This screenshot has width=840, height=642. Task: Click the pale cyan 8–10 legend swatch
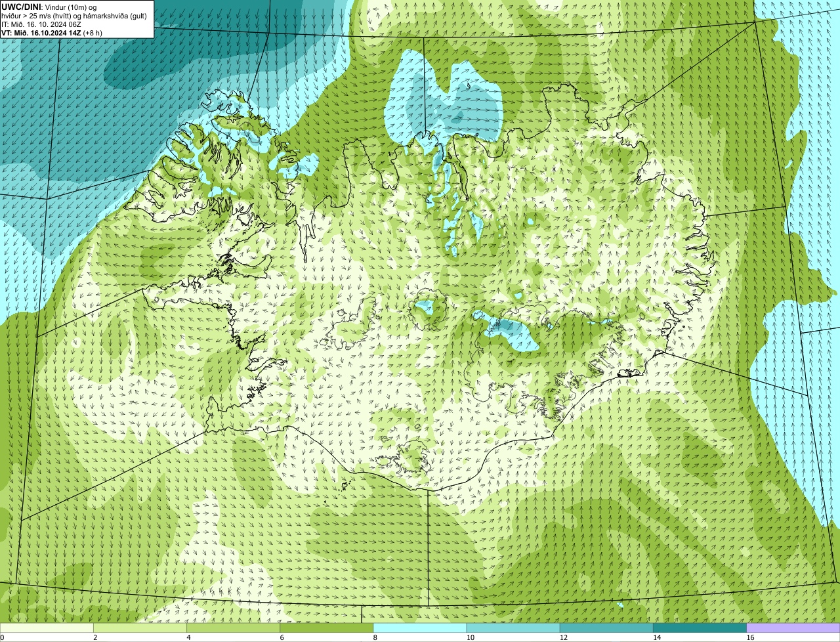(420, 628)
